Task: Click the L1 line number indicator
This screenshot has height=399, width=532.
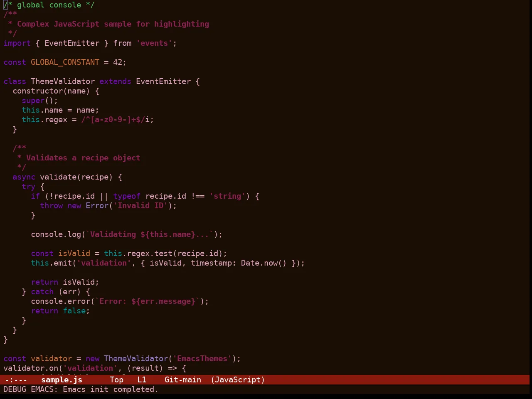Action: (142, 380)
